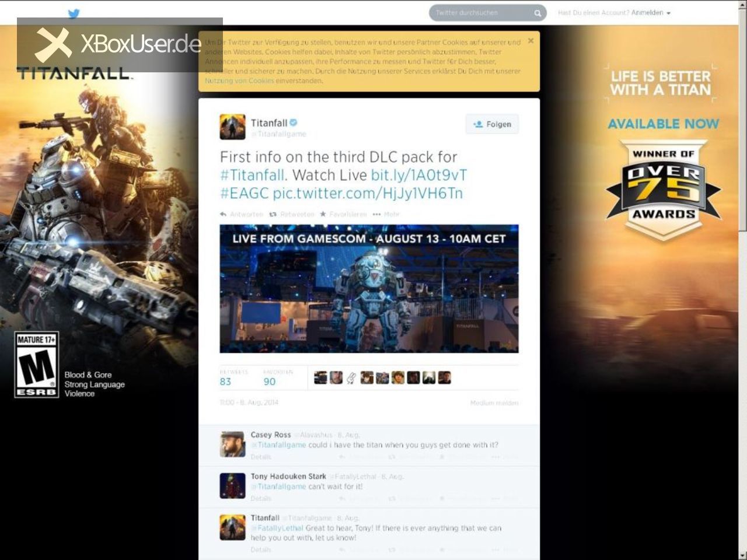747x560 pixels.
Task: Click the Titanfall avatar in the tweet header
Action: [x=232, y=127]
